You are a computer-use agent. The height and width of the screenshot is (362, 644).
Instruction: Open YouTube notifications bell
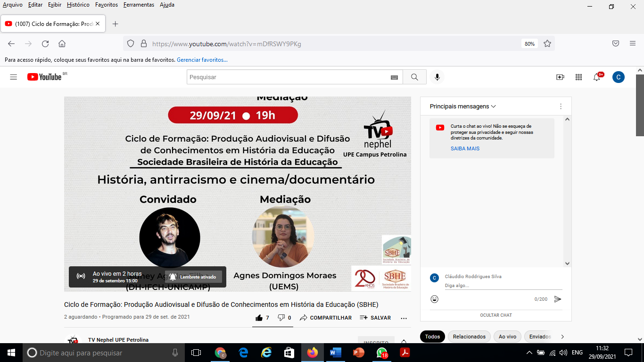point(597,77)
